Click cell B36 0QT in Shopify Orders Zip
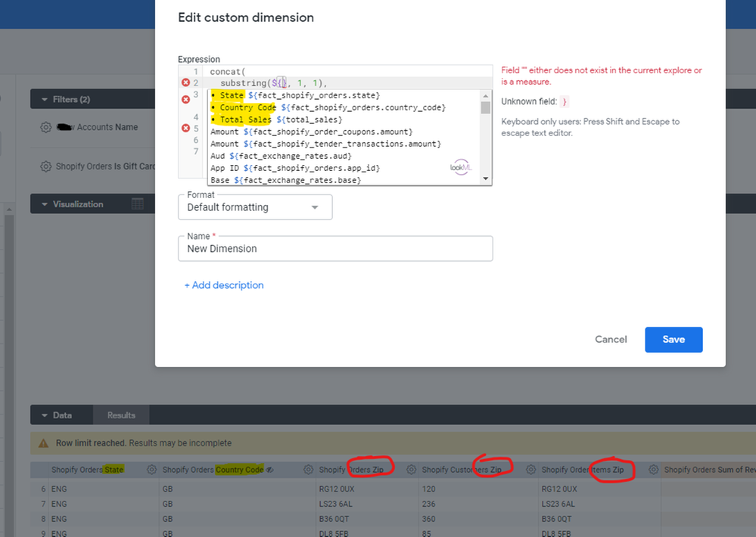The height and width of the screenshot is (537, 756). click(334, 519)
